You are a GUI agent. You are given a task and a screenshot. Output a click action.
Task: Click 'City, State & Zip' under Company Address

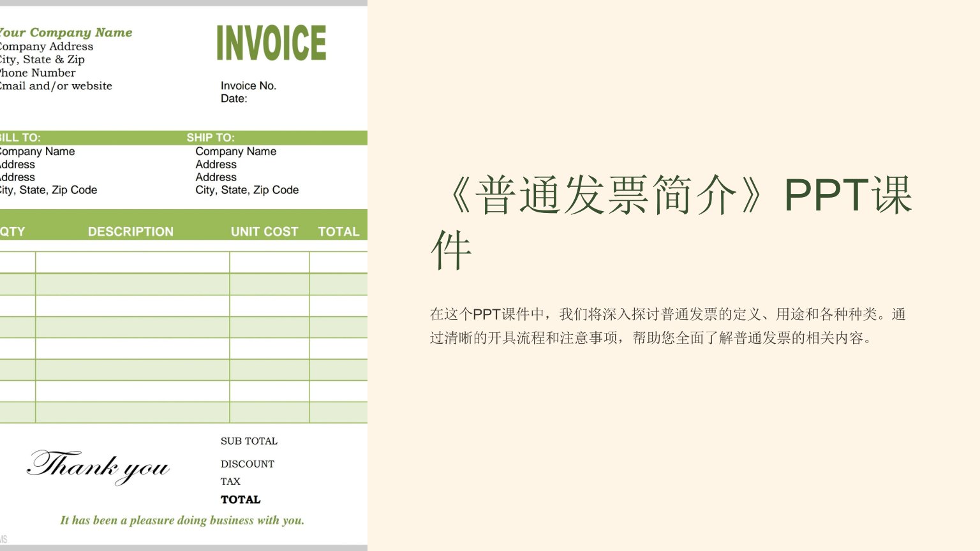click(x=42, y=59)
